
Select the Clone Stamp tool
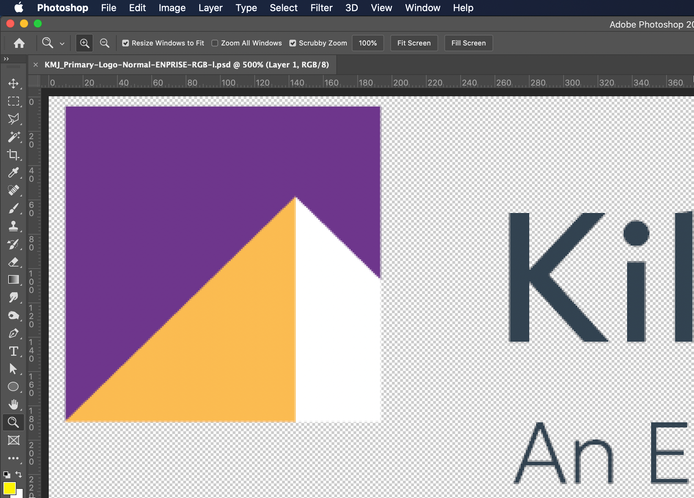pos(13,226)
